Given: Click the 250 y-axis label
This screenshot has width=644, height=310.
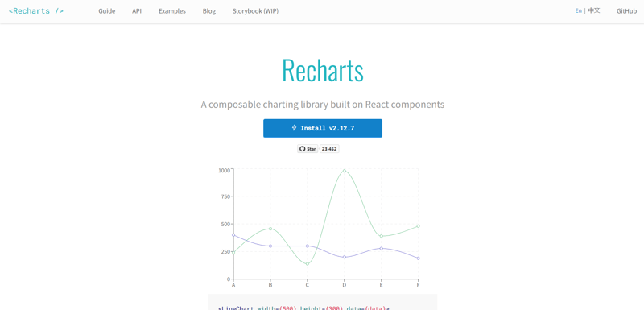Looking at the screenshot, I should [225, 252].
